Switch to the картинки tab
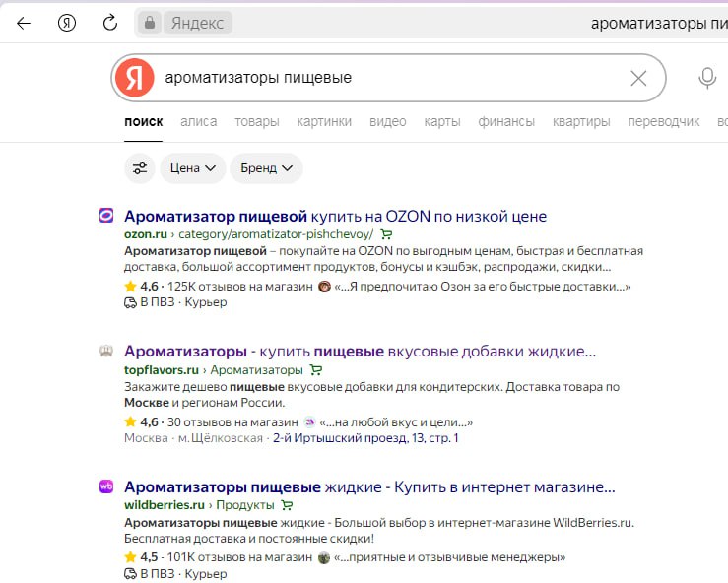Image resolution: width=728 pixels, height=583 pixels. coord(323,121)
